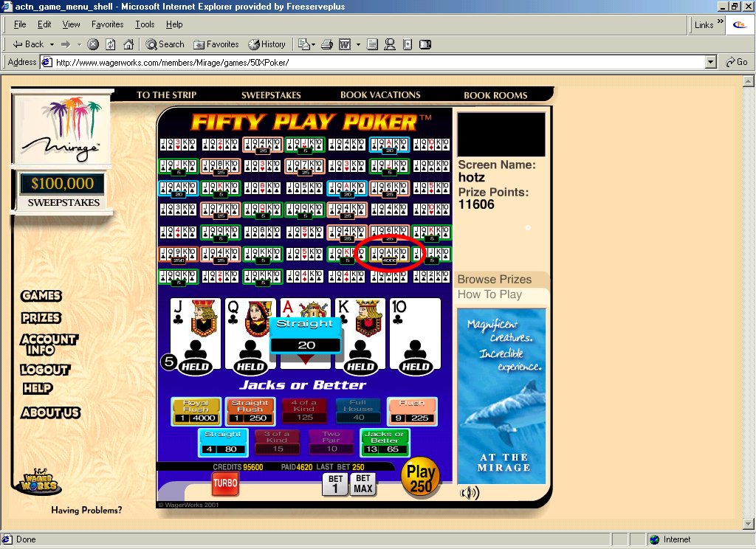The height and width of the screenshot is (549, 756).
Task: Click the Go button
Action: (737, 62)
